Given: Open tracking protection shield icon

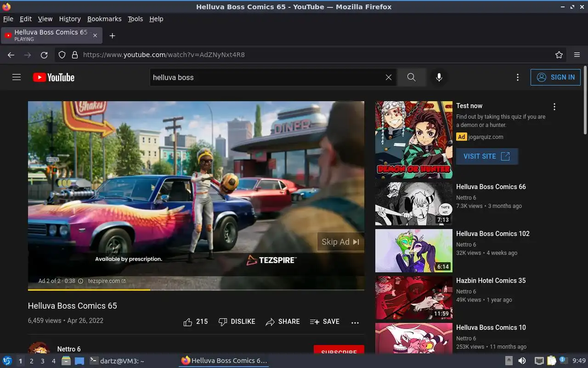Looking at the screenshot, I should (x=62, y=55).
